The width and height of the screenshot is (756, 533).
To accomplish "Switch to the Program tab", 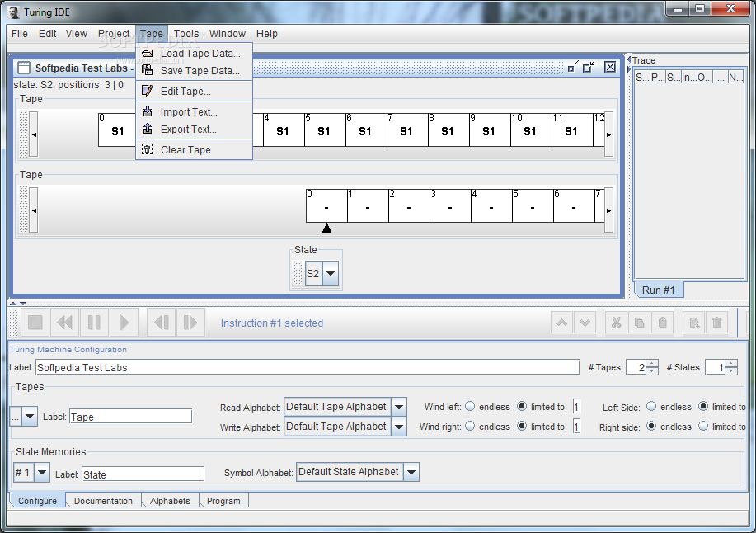I will click(x=223, y=501).
